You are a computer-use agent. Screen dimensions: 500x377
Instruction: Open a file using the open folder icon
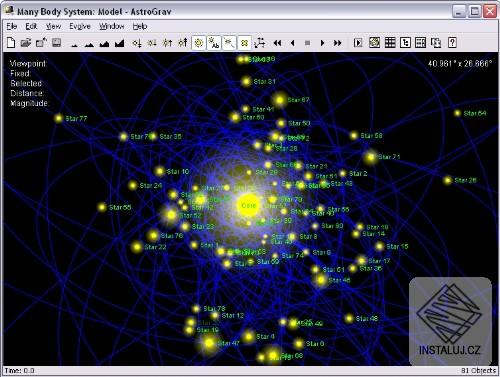click(26, 43)
